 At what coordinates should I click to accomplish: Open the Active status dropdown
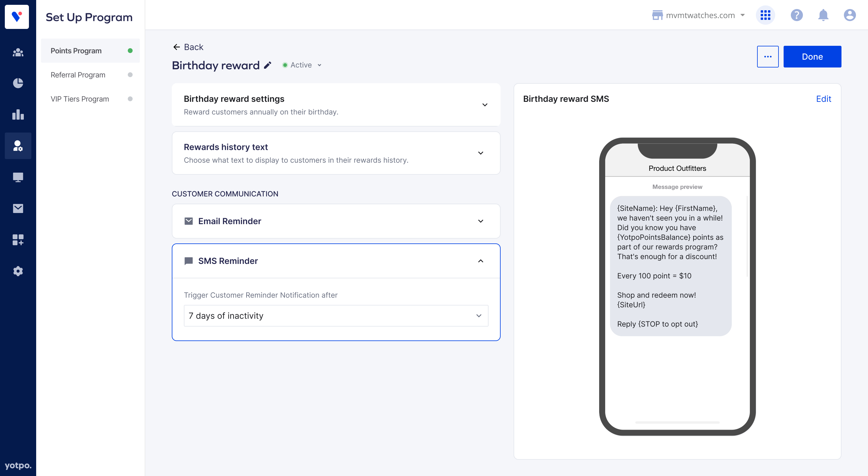tap(302, 65)
